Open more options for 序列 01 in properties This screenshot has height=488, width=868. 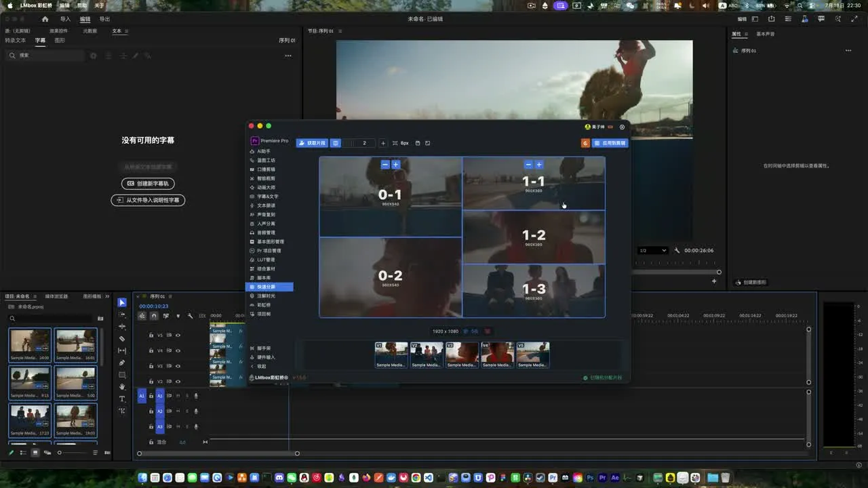tap(848, 51)
